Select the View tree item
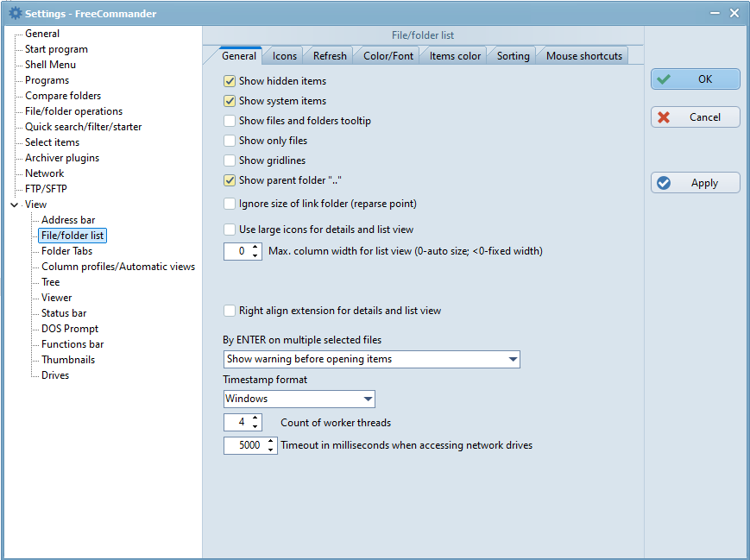This screenshot has height=560, width=750. click(36, 204)
